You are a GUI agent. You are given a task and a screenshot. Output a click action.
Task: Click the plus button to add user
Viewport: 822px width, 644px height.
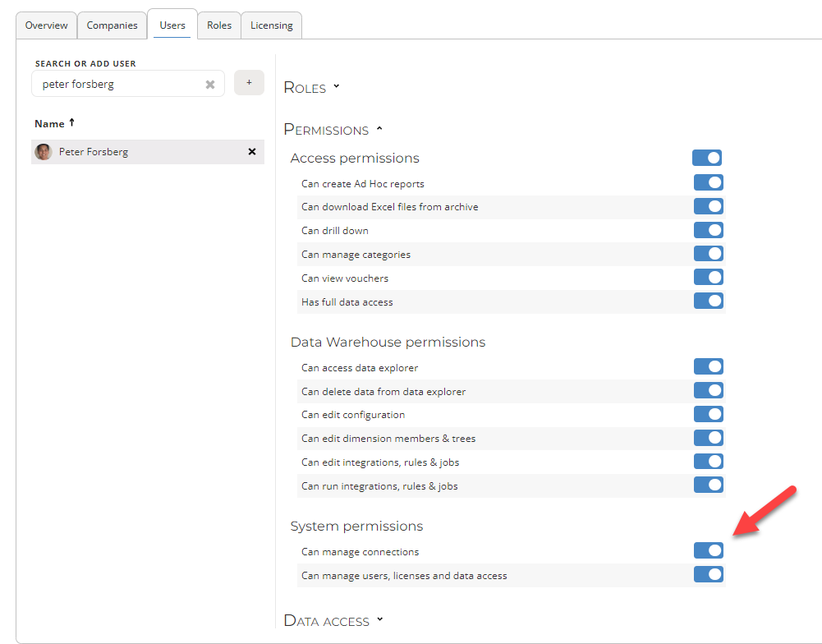[249, 83]
